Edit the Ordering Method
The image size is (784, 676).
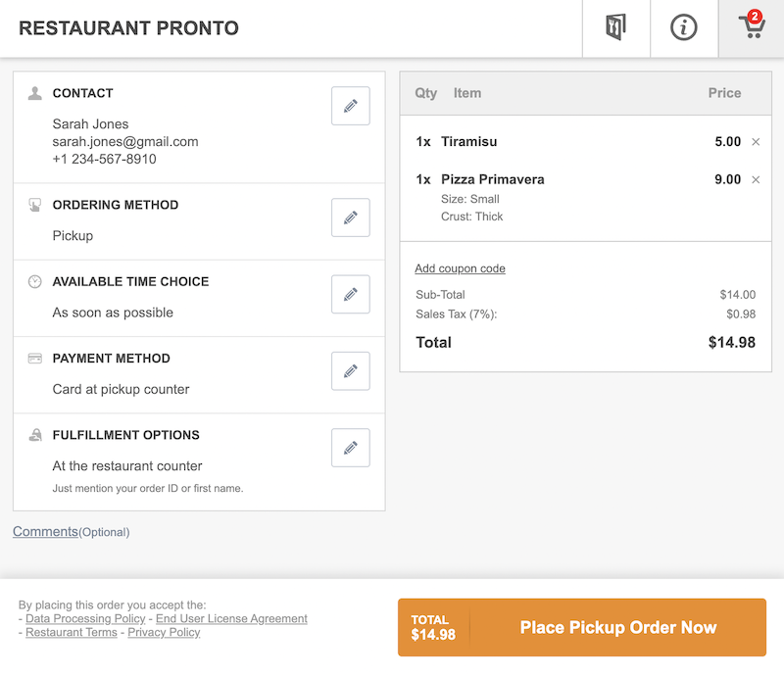click(x=351, y=217)
